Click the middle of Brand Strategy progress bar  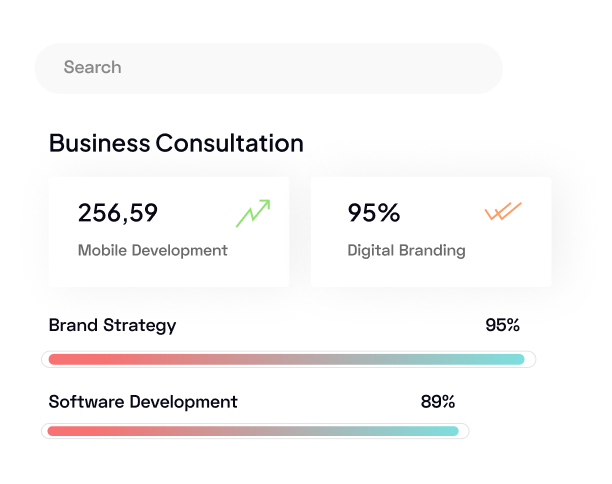tap(287, 359)
